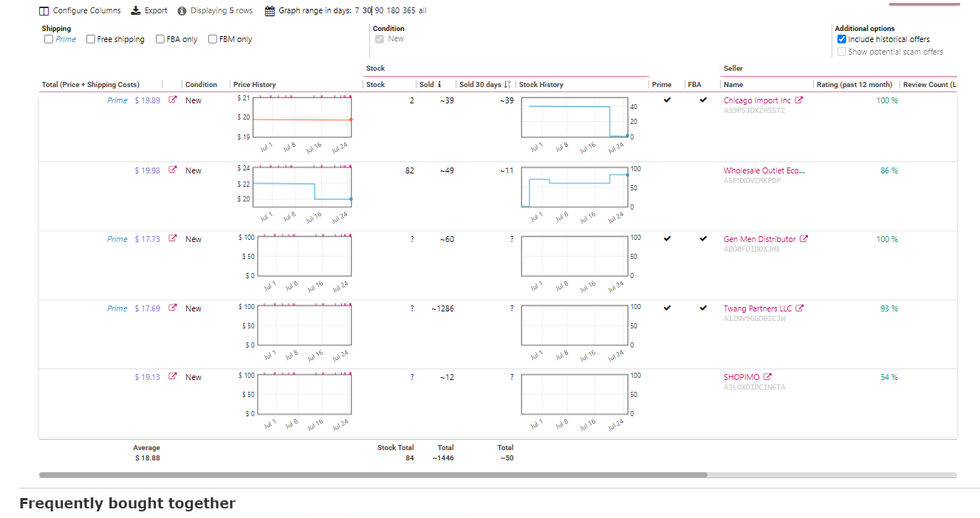Click Chicago Import Inc price history chart
The width and height of the screenshot is (980, 518).
point(304,117)
